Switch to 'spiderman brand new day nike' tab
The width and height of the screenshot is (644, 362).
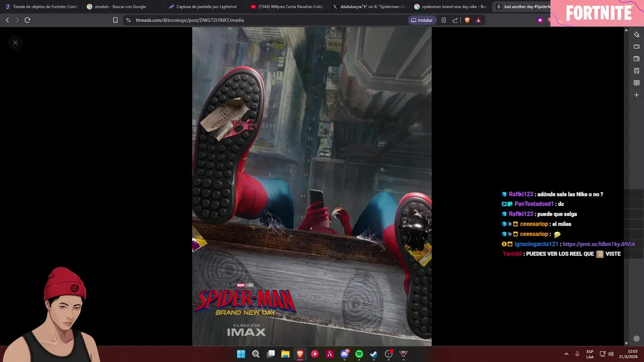point(451,7)
